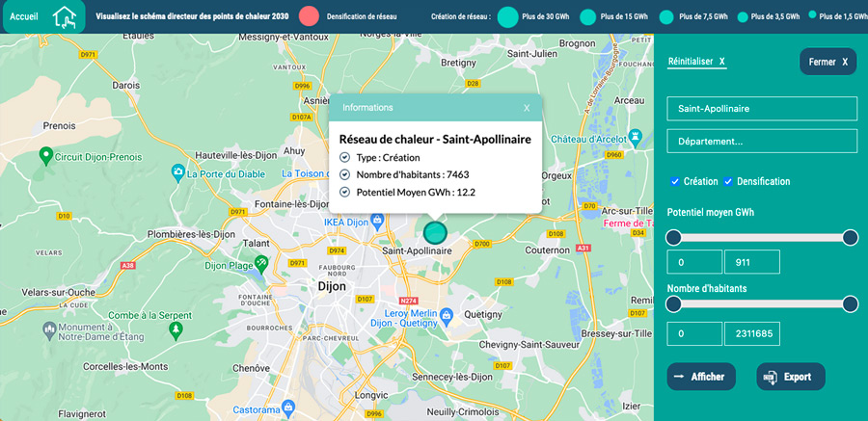Click the Export button
868x421 pixels.
(x=790, y=377)
